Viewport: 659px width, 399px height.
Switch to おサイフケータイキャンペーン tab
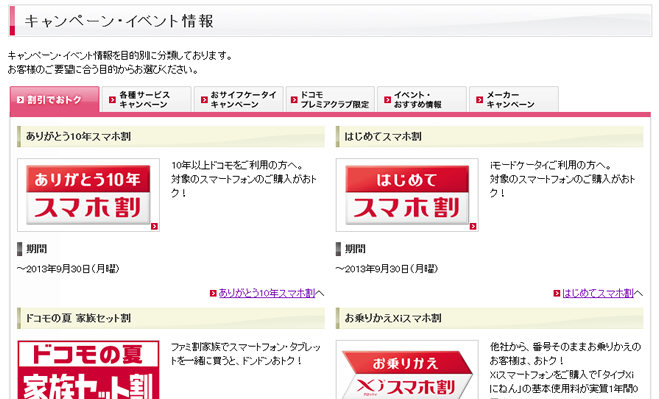point(238,100)
